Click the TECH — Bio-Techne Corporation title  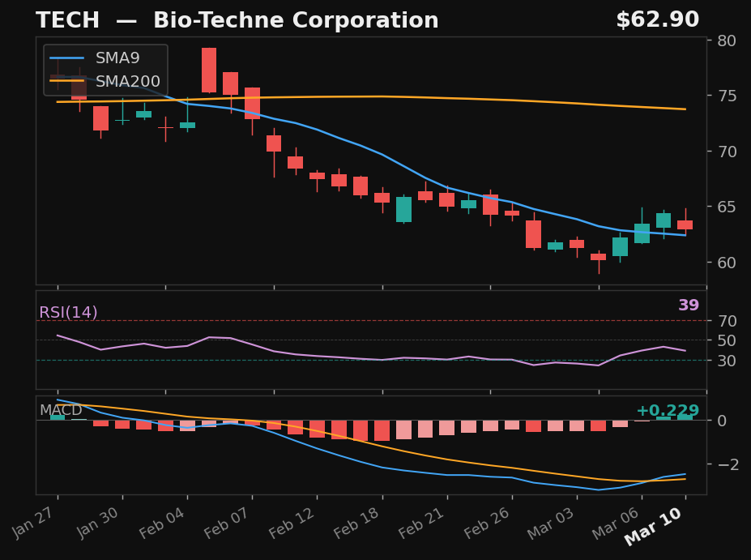[237, 20]
